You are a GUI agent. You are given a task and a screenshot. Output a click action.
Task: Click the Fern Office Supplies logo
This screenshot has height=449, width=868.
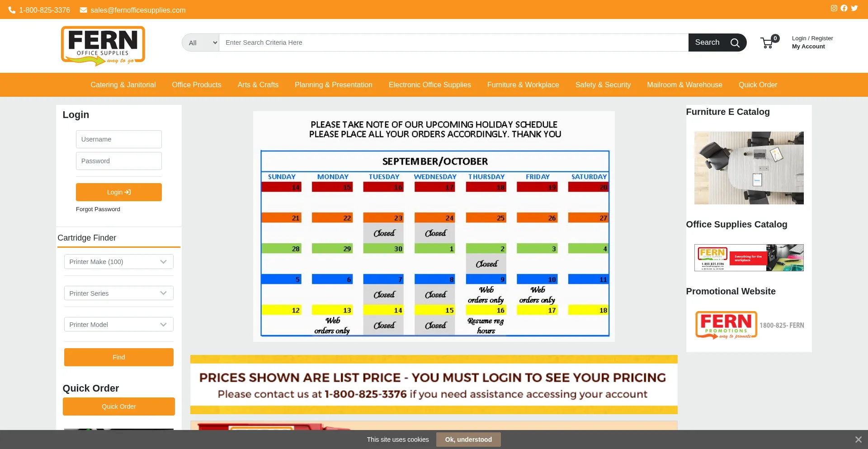pos(103,46)
